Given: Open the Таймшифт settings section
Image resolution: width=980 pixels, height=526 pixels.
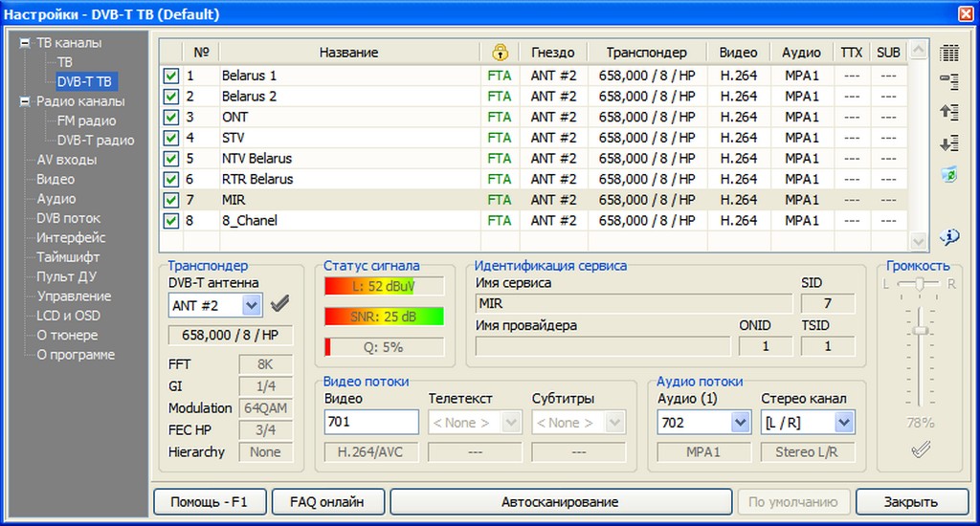Looking at the screenshot, I should pos(68,257).
